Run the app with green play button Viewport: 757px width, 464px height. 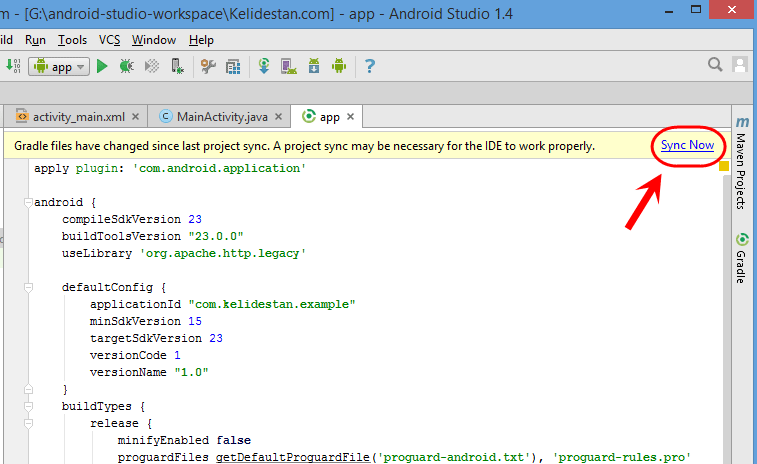coord(102,66)
